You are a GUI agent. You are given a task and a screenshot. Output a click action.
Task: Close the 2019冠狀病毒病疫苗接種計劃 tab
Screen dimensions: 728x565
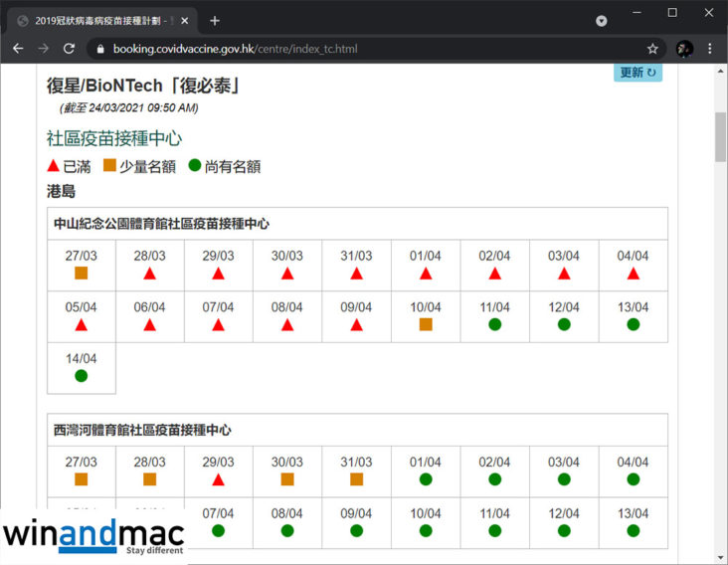(185, 20)
